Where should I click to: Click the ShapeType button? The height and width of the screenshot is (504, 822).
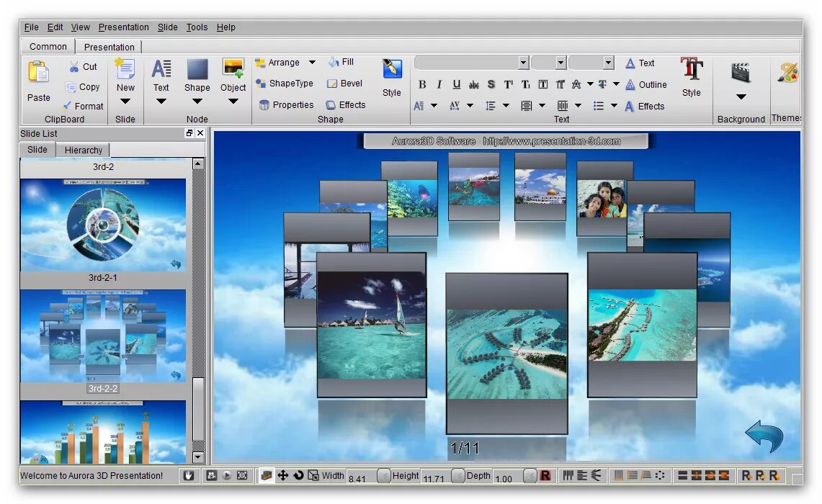click(285, 84)
